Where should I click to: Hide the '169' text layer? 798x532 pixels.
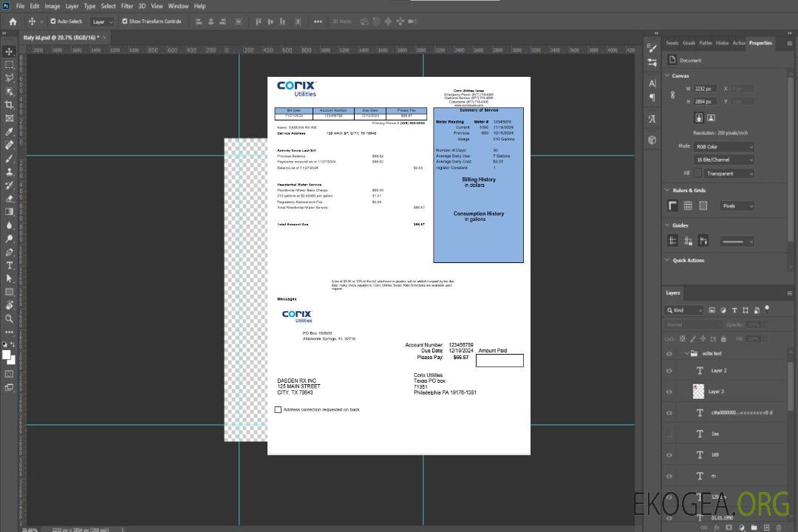669,455
